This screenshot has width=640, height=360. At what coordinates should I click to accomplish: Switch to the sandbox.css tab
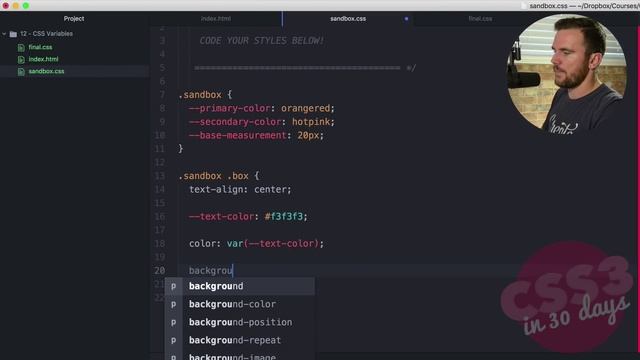click(x=348, y=19)
